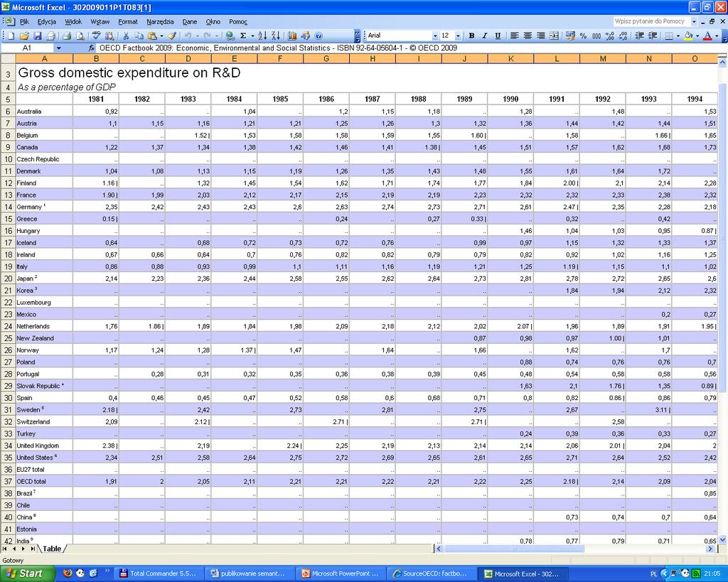The width and height of the screenshot is (728, 582).
Task: Open the fill color palette dropdown arrow
Action: point(697,36)
